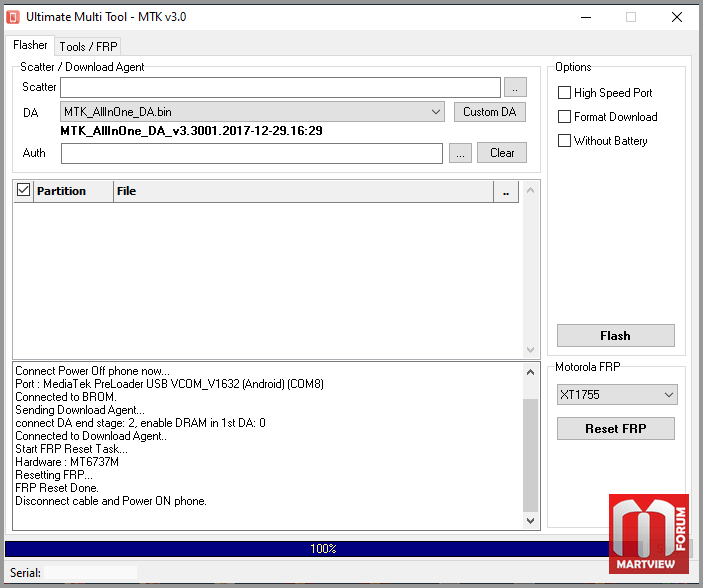The width and height of the screenshot is (703, 588).
Task: Click log panel scroll up arrow
Action: (530, 372)
